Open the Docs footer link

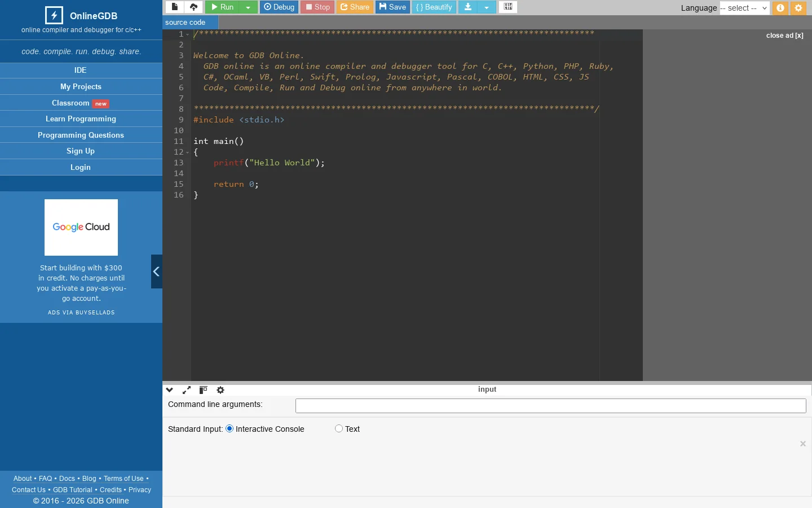(67, 479)
